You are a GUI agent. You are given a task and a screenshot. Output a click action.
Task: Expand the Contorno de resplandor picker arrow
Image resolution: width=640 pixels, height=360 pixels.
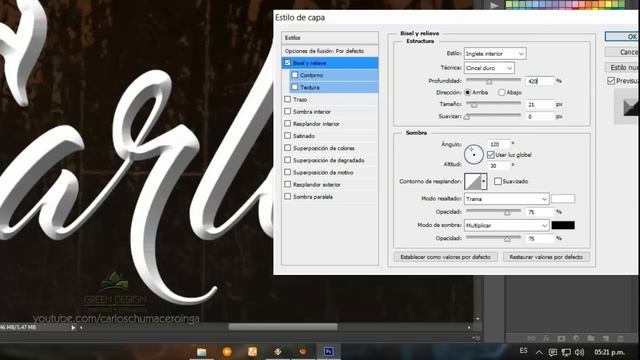[x=484, y=181]
